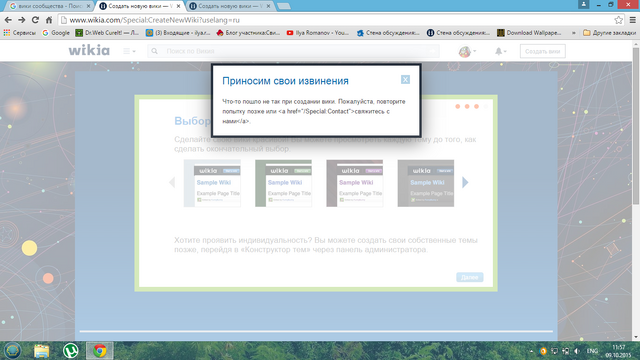The height and width of the screenshot is (360, 640).
Task: Show next themes with right arrow
Action: click(x=465, y=182)
